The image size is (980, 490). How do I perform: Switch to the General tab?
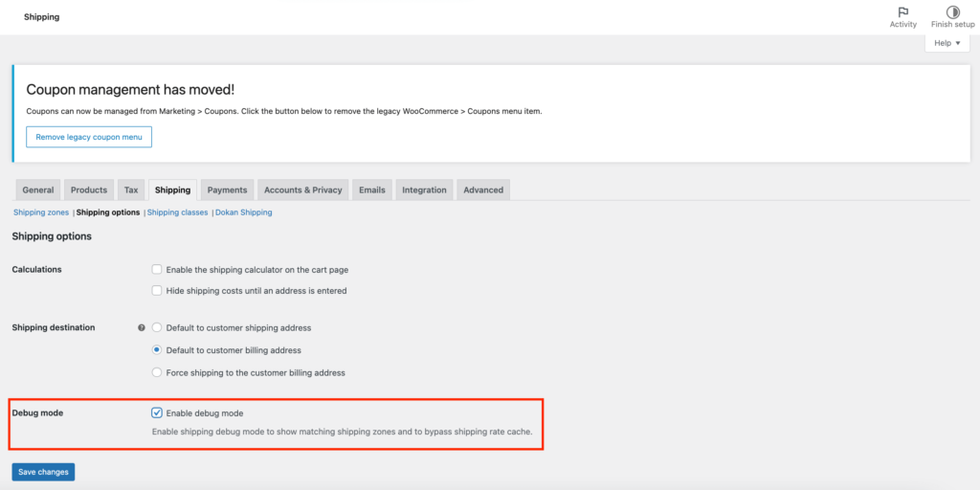click(38, 190)
